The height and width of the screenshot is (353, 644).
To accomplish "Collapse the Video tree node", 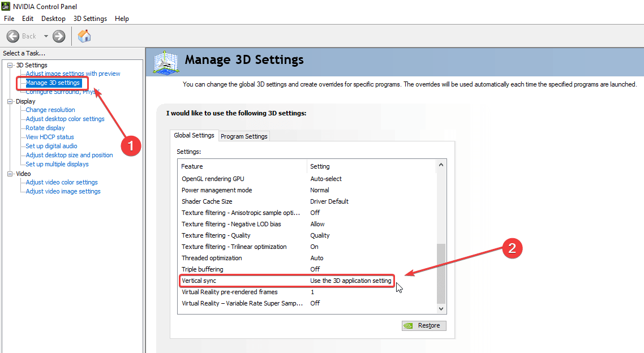I will [10, 174].
